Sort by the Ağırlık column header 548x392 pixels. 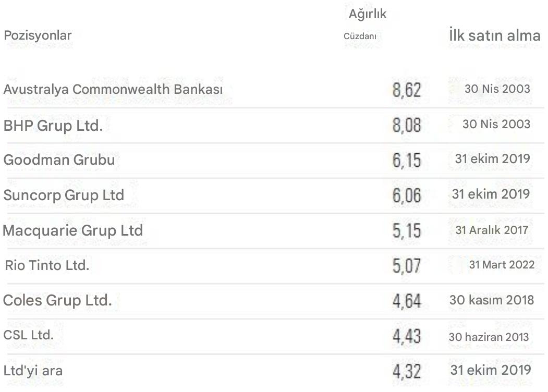(367, 15)
